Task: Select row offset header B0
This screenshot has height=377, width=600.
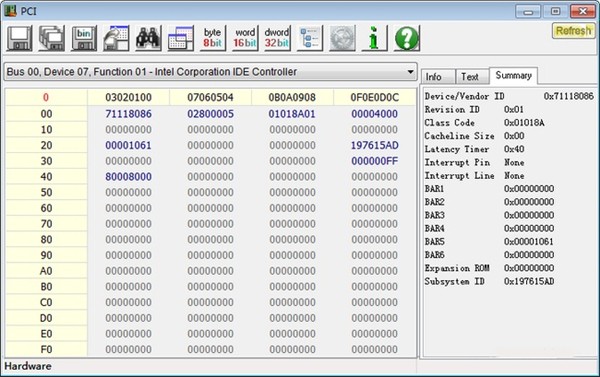Action: click(x=46, y=286)
